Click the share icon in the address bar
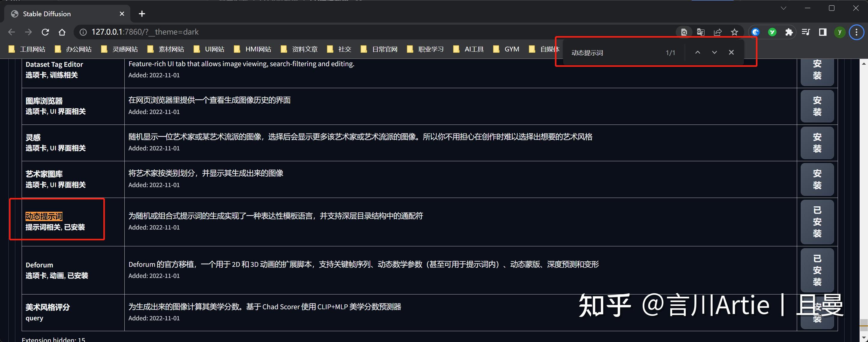Viewport: 868px width, 342px height. click(x=718, y=32)
